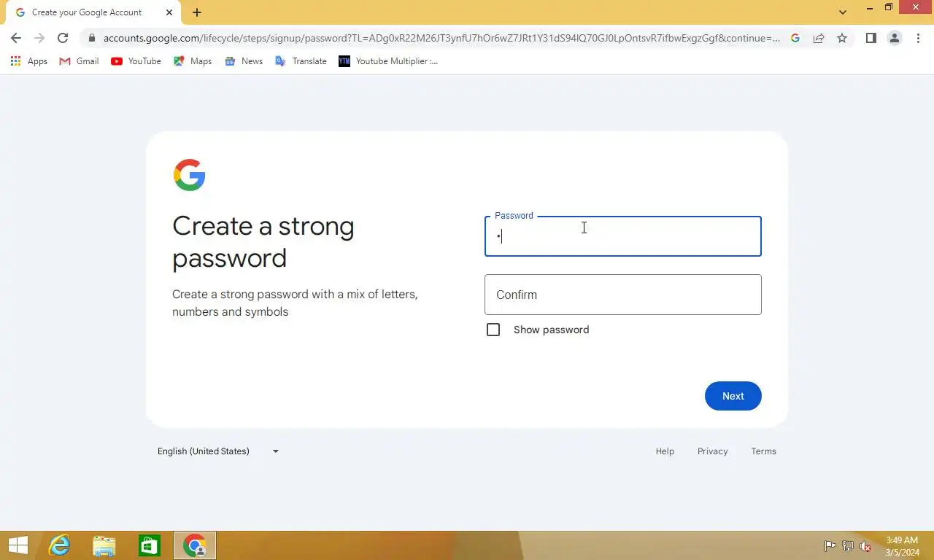Image resolution: width=934 pixels, height=560 pixels.
Task: Open a new tab with plus button
Action: pyautogui.click(x=197, y=12)
